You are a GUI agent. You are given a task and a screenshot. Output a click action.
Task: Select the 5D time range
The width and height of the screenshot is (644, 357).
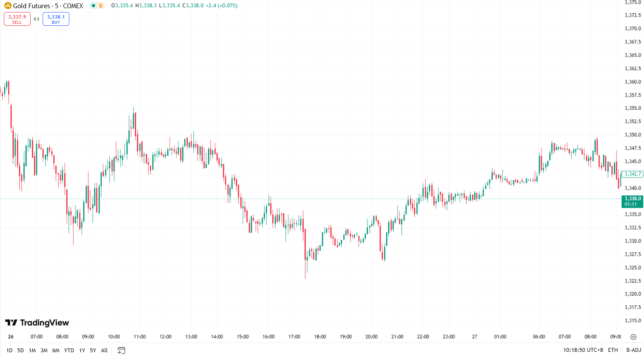[x=20, y=350]
